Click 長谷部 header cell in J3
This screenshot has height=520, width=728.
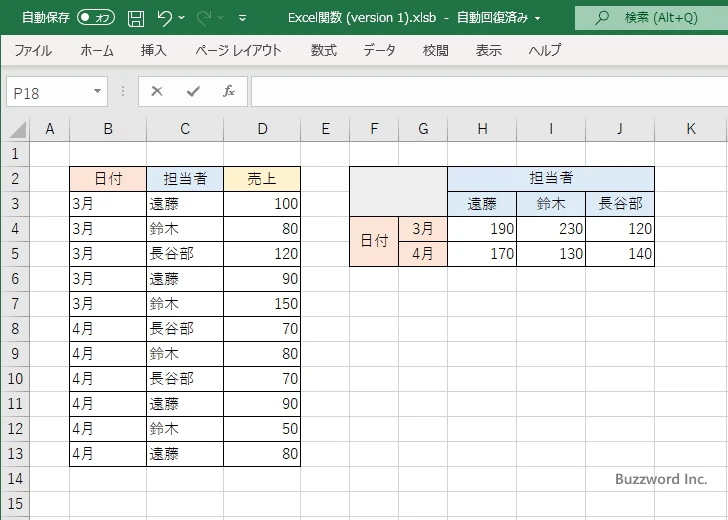(620, 204)
